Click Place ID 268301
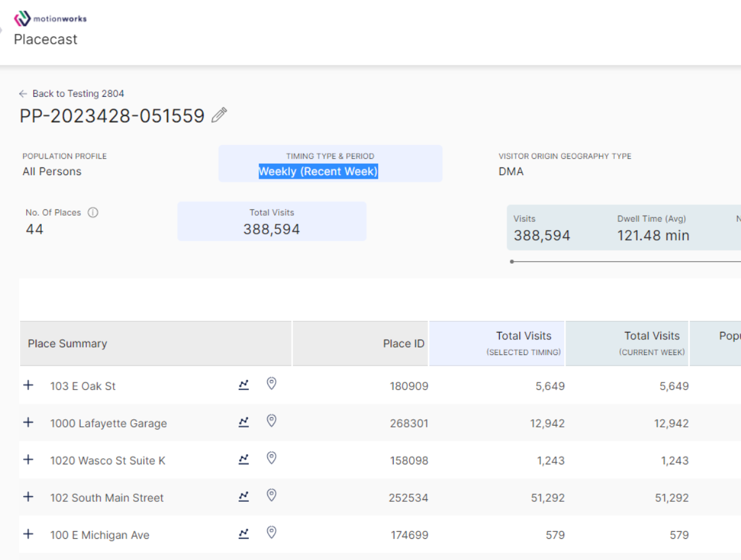Screen dimensions: 741x560 (409, 423)
